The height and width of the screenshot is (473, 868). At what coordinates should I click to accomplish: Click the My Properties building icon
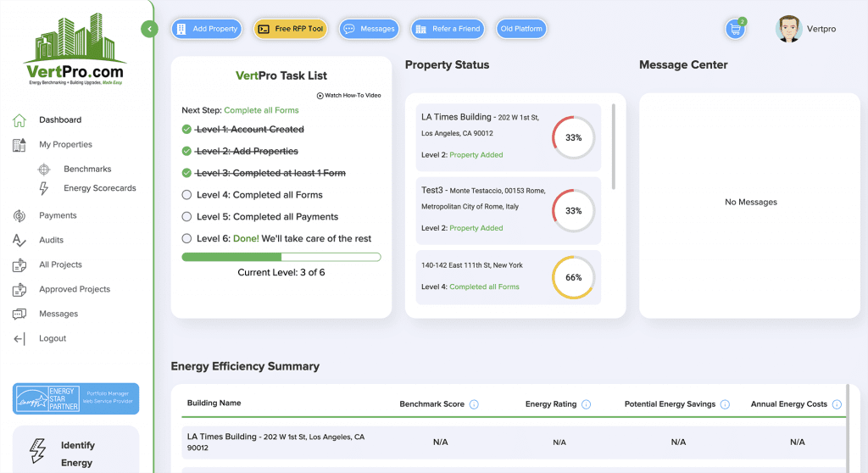point(19,145)
